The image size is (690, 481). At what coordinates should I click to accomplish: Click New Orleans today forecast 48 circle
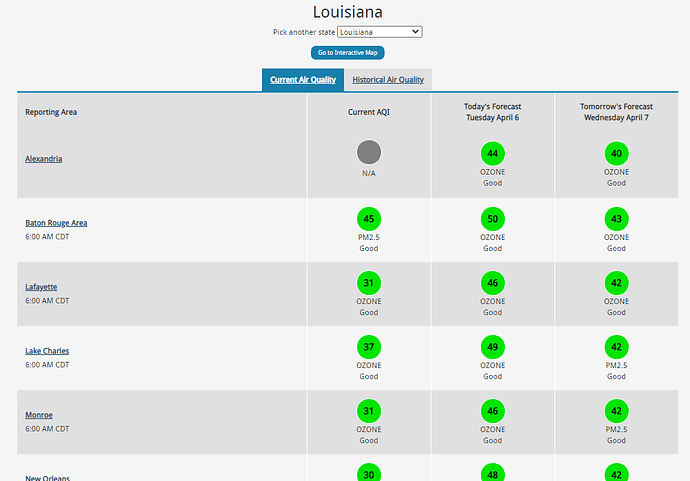coord(492,473)
